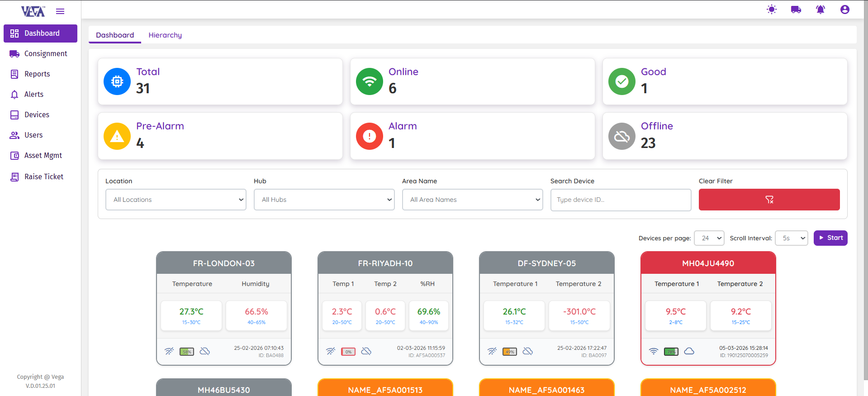Click the NAME_AF5A001513 card header
Screen dimensions: 868x396
(x=385, y=388)
